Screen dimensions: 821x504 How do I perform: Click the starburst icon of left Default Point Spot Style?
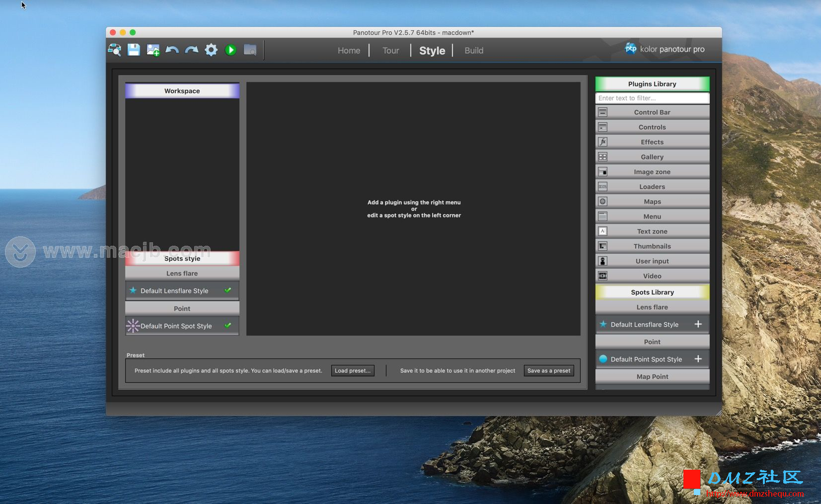coord(133,326)
